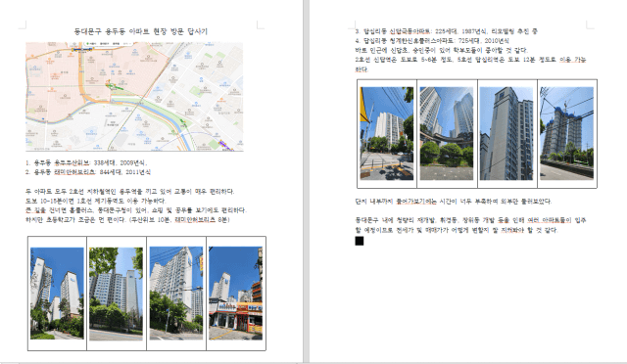Select the photo framed by green tree leaves
This screenshot has height=364, width=627.
coord(116,294)
